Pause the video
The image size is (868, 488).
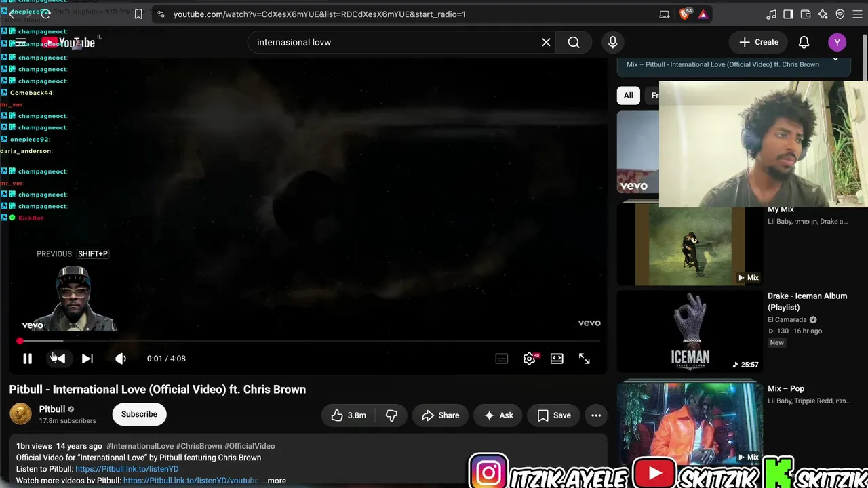pos(27,359)
